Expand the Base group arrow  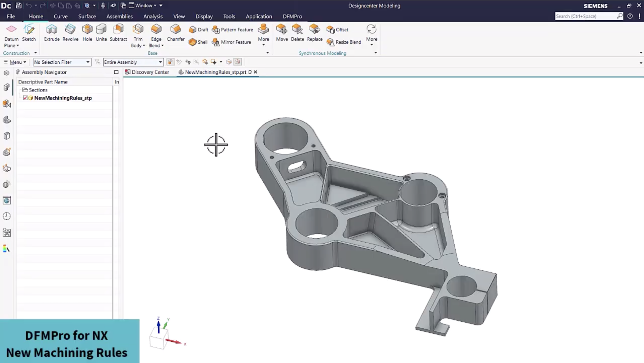[x=267, y=53]
